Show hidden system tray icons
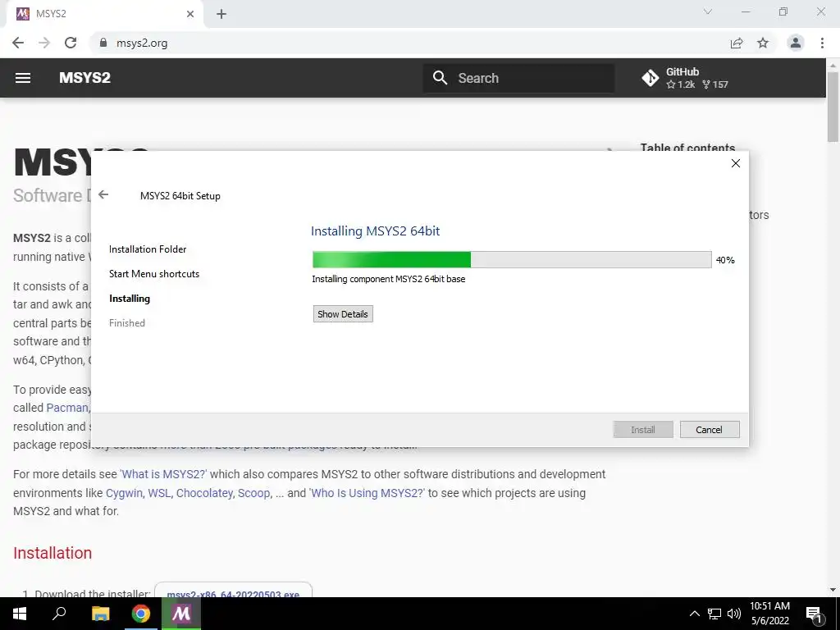The image size is (840, 630). coord(694,614)
